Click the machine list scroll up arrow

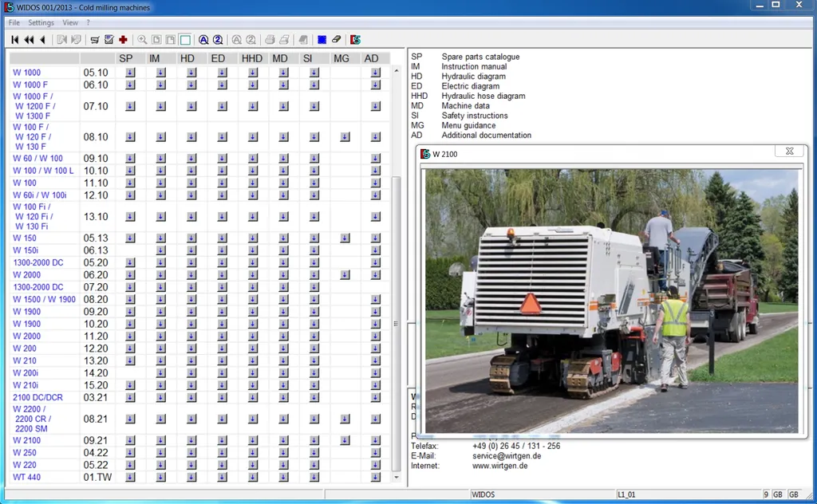pos(396,70)
